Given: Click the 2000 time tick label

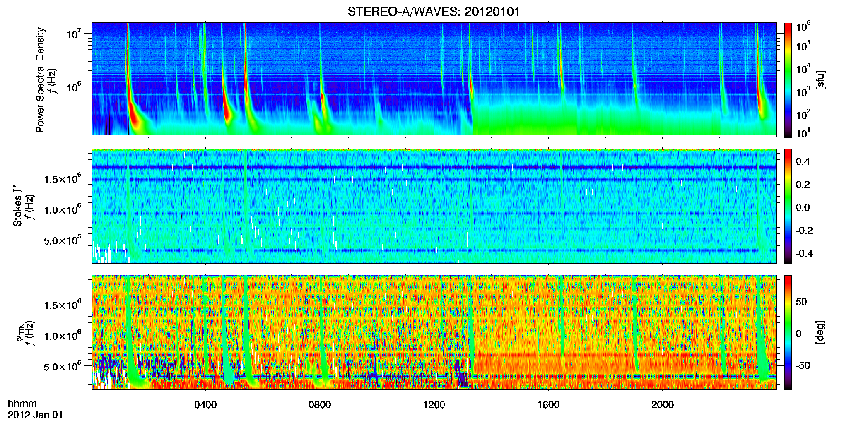Looking at the screenshot, I should 663,405.
